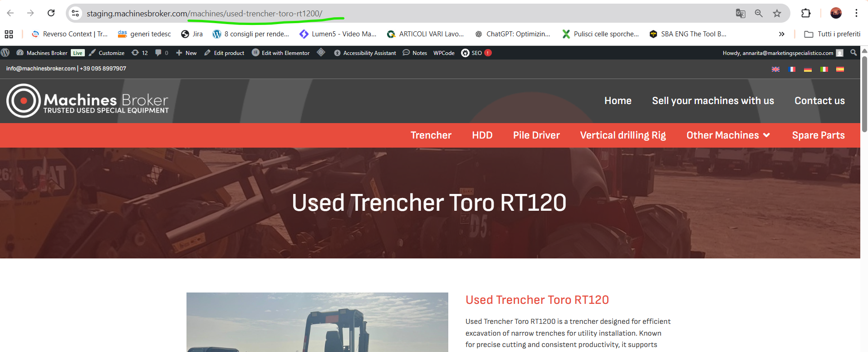The image size is (868, 352).
Task: Click the Machines Broker site logo
Action: pos(88,101)
